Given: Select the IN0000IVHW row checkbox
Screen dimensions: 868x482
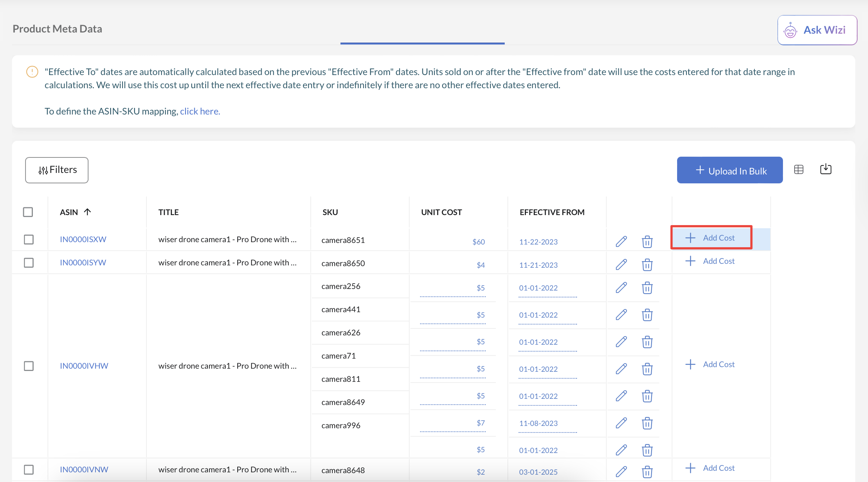Looking at the screenshot, I should [x=29, y=366].
